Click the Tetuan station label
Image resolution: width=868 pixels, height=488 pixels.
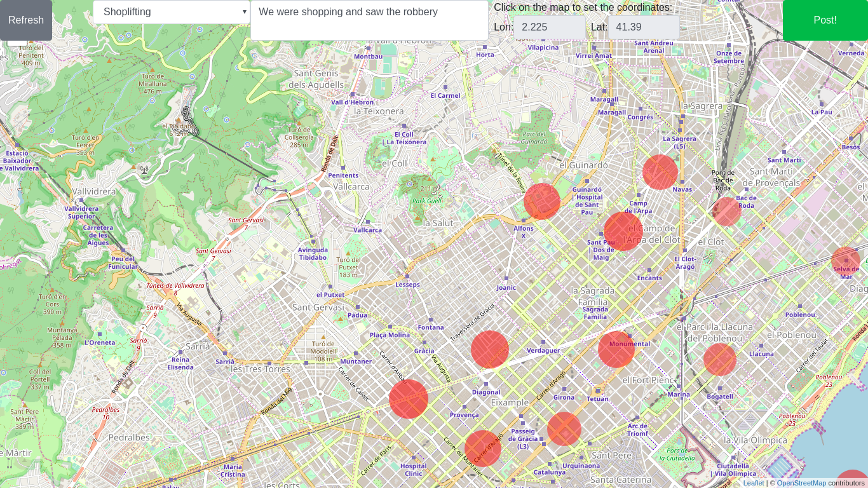[x=597, y=399]
